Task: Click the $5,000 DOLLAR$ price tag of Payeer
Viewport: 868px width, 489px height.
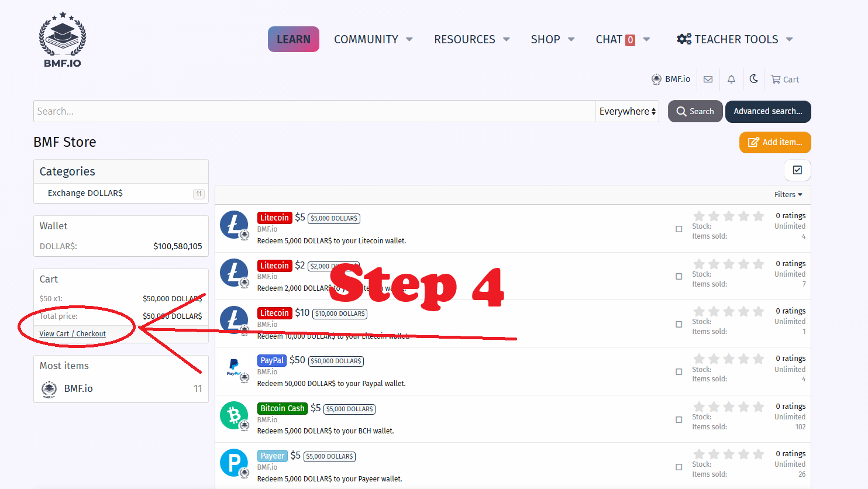Action: 330,456
